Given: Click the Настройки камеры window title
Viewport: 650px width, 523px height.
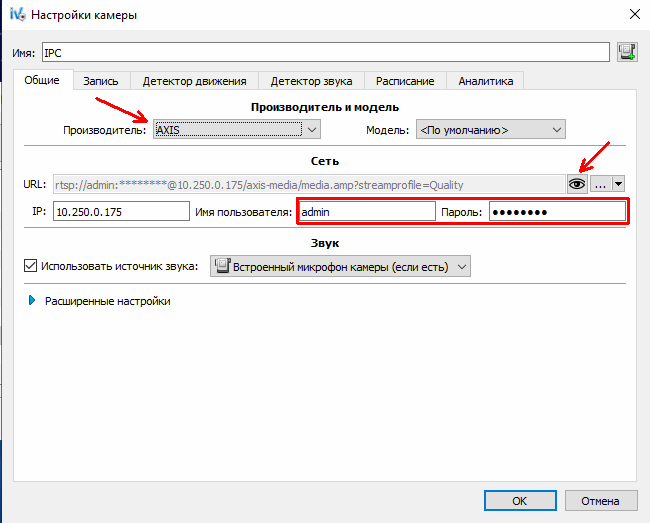Looking at the screenshot, I should pos(84,15).
